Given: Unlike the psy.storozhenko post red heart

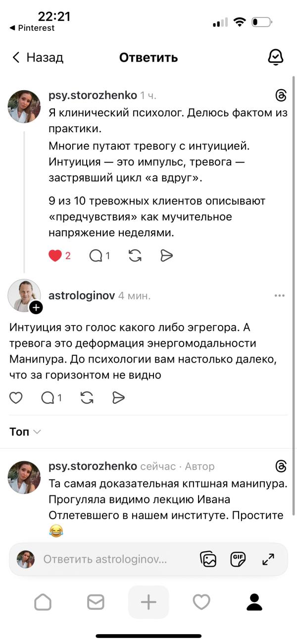Looking at the screenshot, I should [x=55, y=256].
